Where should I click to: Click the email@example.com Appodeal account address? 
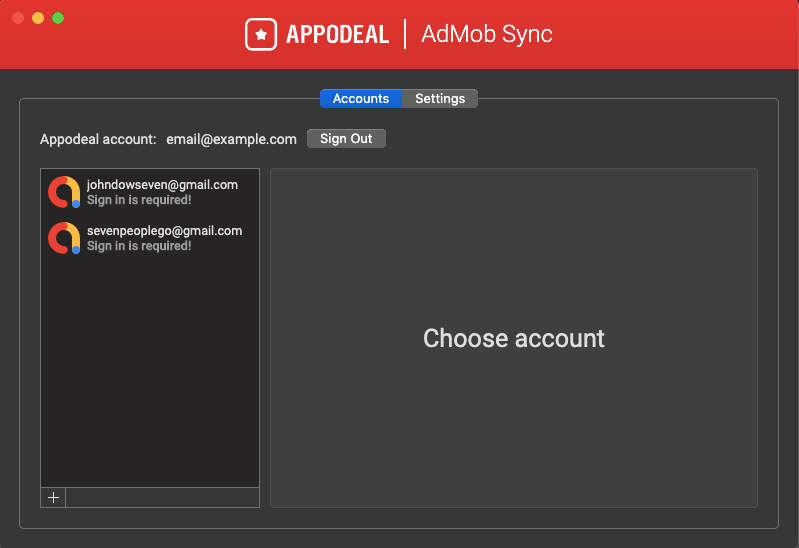pos(231,139)
